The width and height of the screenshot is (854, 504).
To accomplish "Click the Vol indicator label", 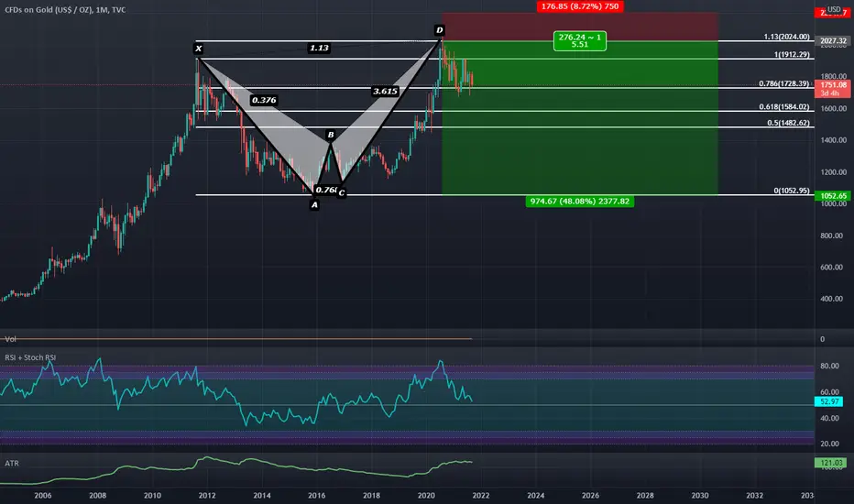I will (x=10, y=339).
